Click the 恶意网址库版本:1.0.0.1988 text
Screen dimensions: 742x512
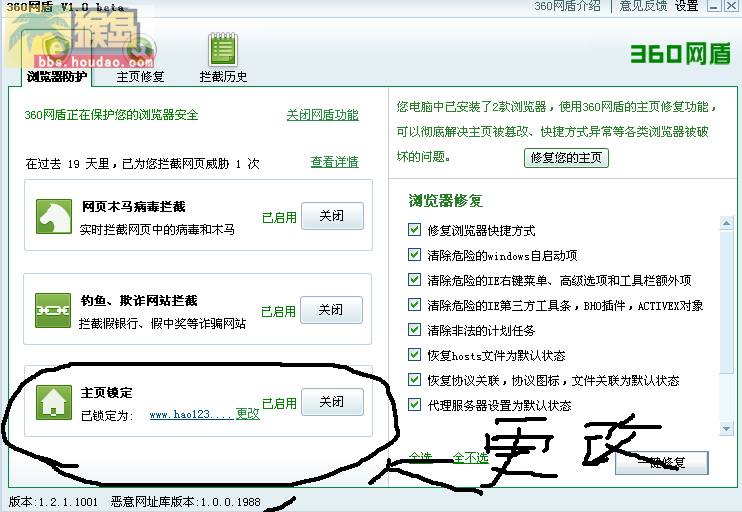pos(186,502)
